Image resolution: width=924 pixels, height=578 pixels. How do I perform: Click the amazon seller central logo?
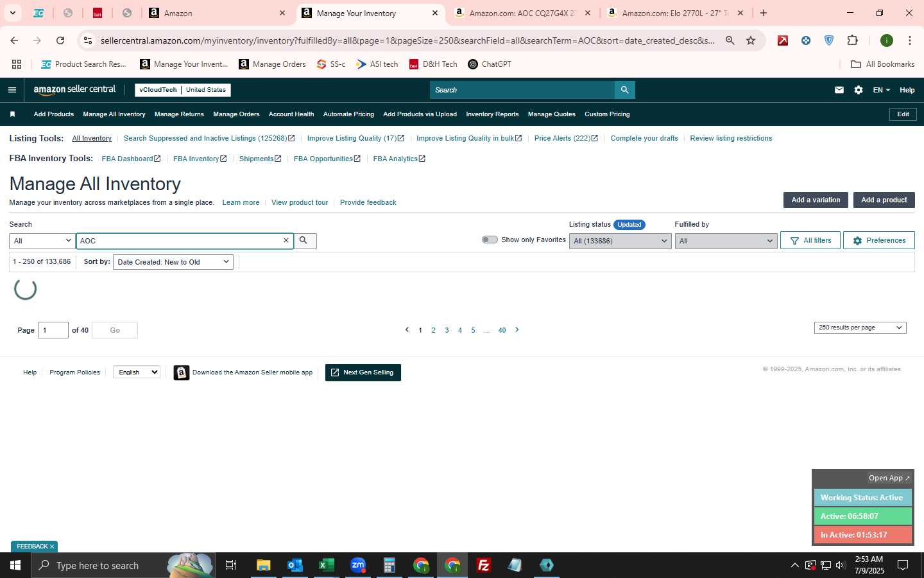(74, 90)
